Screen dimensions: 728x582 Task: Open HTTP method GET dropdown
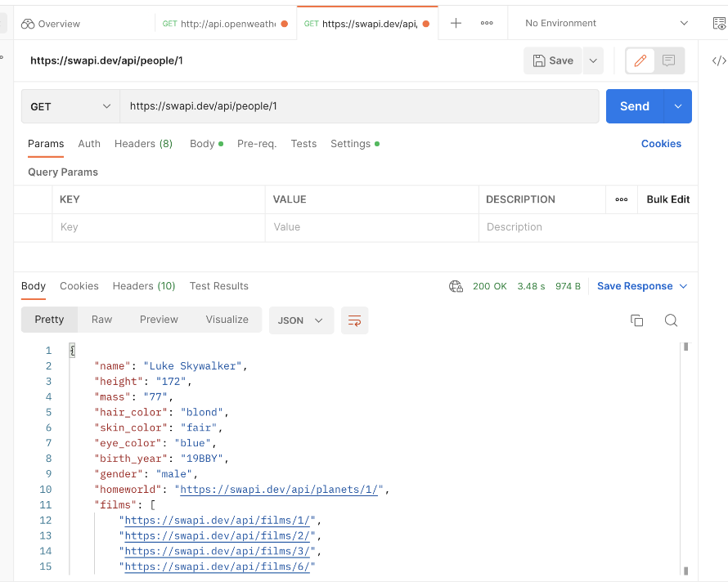70,107
